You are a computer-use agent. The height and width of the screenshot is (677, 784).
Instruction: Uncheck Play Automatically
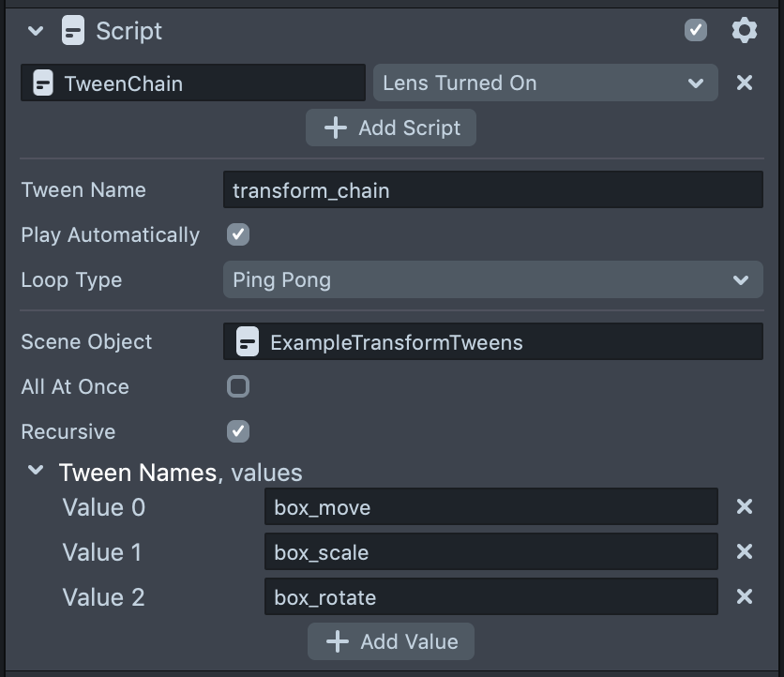click(238, 234)
